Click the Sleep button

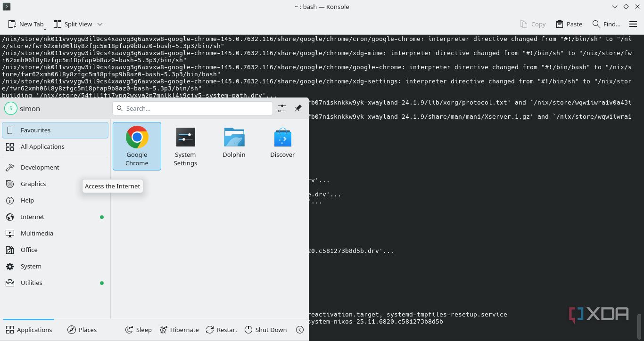pyautogui.click(x=138, y=330)
